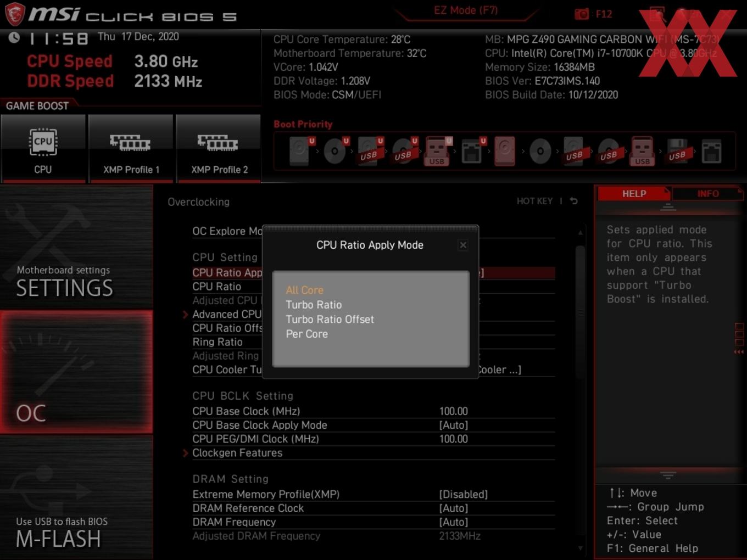Click the GAME BOOST label

click(x=37, y=105)
